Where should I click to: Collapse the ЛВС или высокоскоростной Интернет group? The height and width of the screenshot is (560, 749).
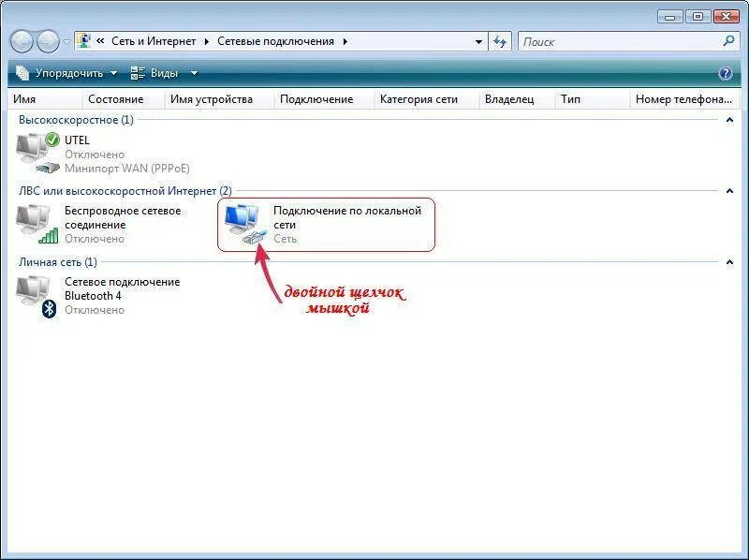coord(729,191)
